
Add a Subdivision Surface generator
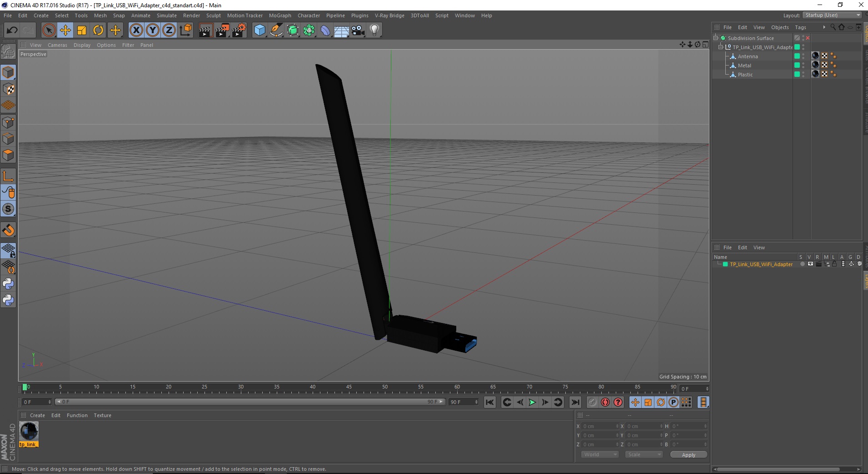(x=293, y=30)
